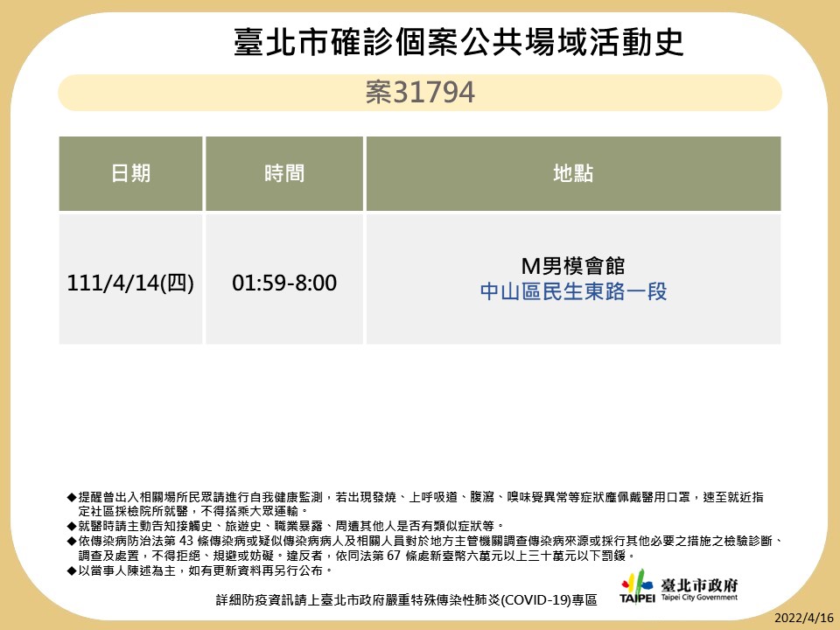The image size is (840, 630).
Task: Click the note beginning 以當事人陳述為主
Action: (x=200, y=570)
